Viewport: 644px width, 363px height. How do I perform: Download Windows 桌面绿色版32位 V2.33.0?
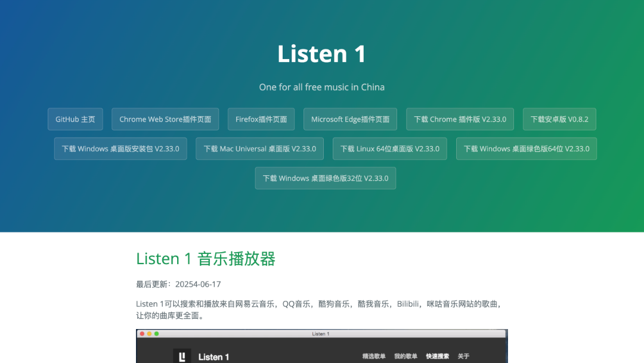(326, 178)
